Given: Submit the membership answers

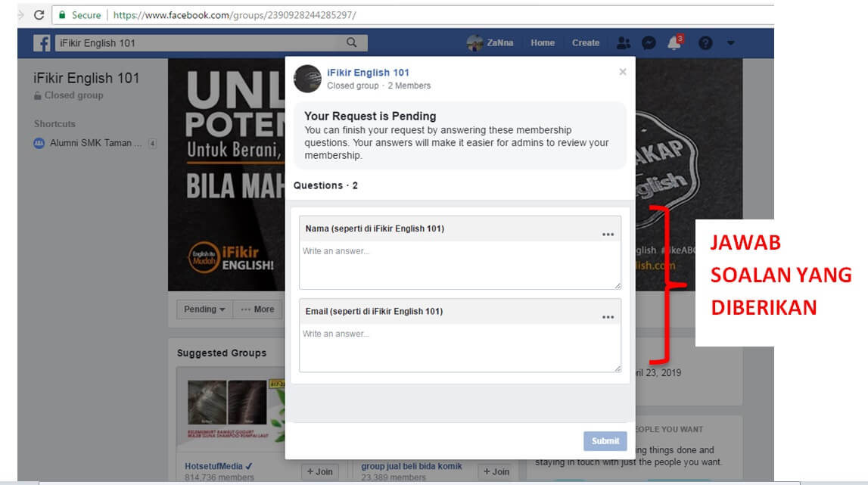Looking at the screenshot, I should pos(605,441).
